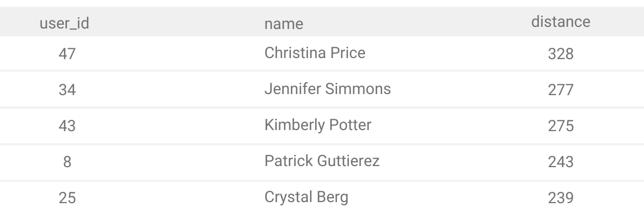Click user_id cell with value 34

[x=67, y=90]
